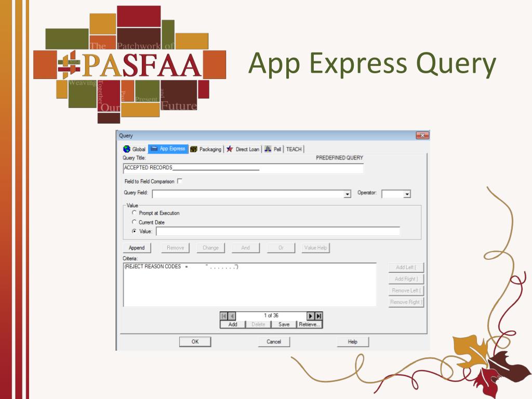Go to first query record arrow
The image size is (532, 399).
223,316
